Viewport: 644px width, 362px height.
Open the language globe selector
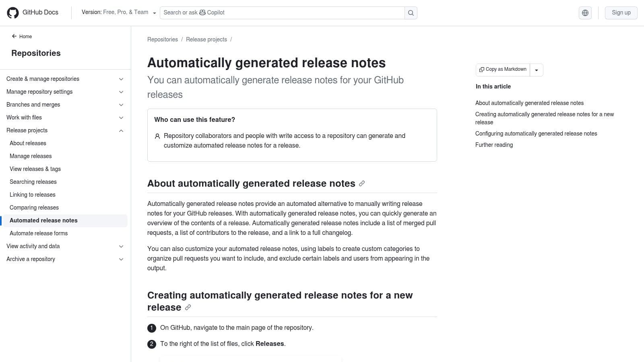[585, 13]
